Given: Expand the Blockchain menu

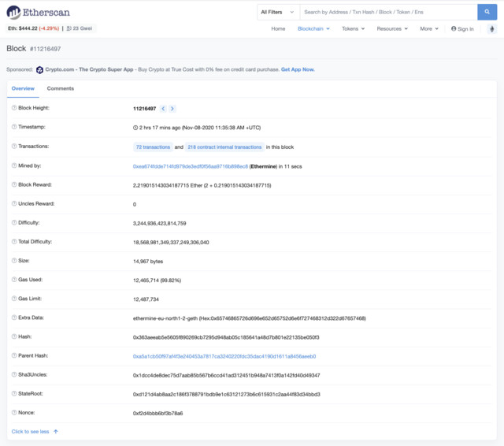Looking at the screenshot, I should tap(313, 29).
